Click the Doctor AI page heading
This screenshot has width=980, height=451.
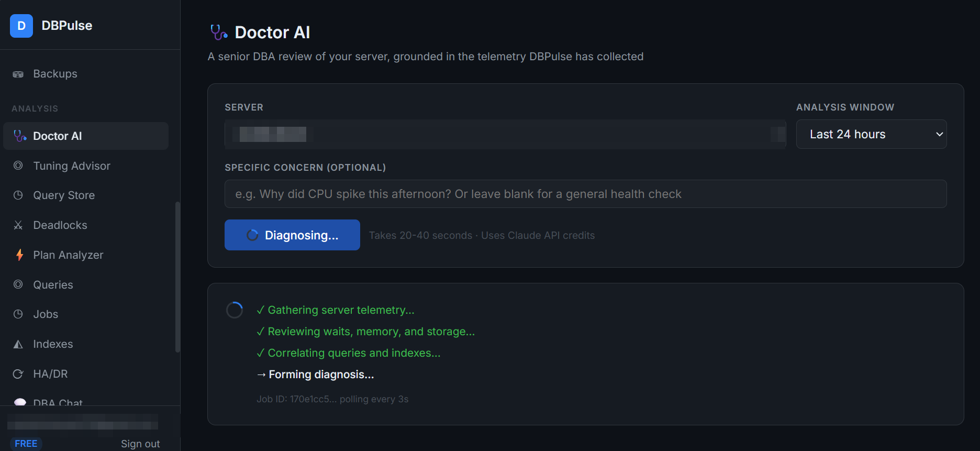click(272, 32)
